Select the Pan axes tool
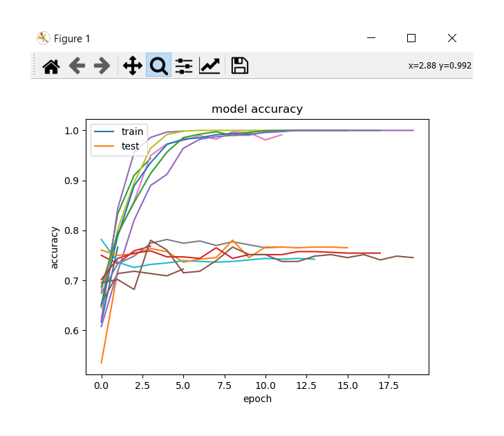 pos(132,66)
